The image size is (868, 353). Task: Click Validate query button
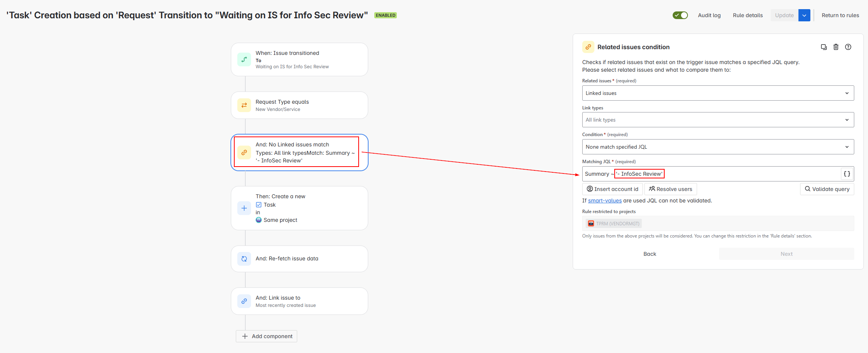(x=827, y=189)
